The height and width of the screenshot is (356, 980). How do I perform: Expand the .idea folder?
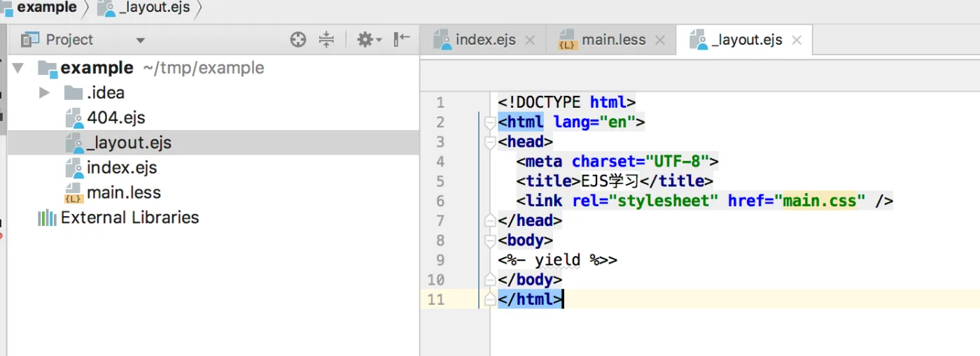coord(44,92)
